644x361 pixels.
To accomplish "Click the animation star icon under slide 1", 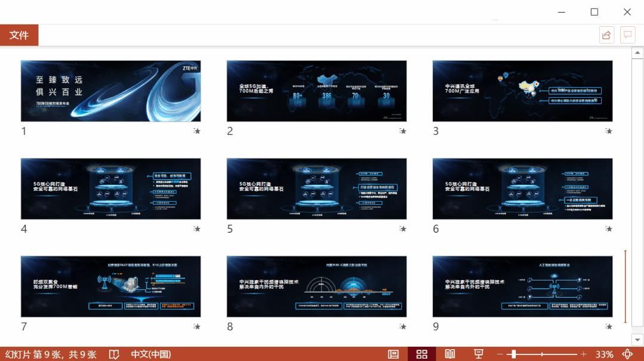I will (x=197, y=131).
